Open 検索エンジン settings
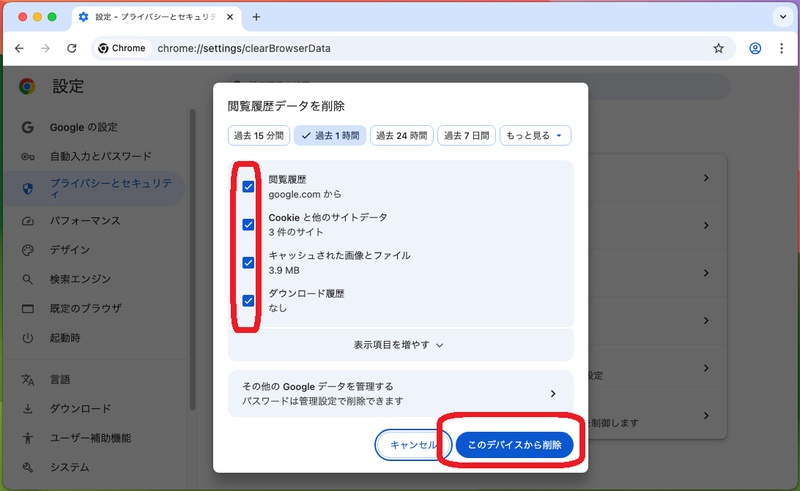This screenshot has height=491, width=800. 80,279
